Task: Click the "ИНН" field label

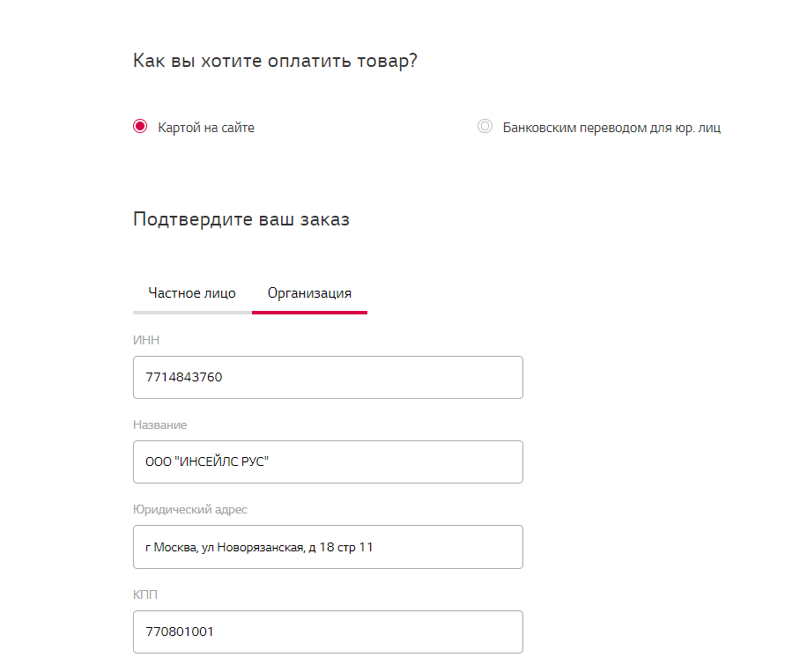Action: pos(146,340)
